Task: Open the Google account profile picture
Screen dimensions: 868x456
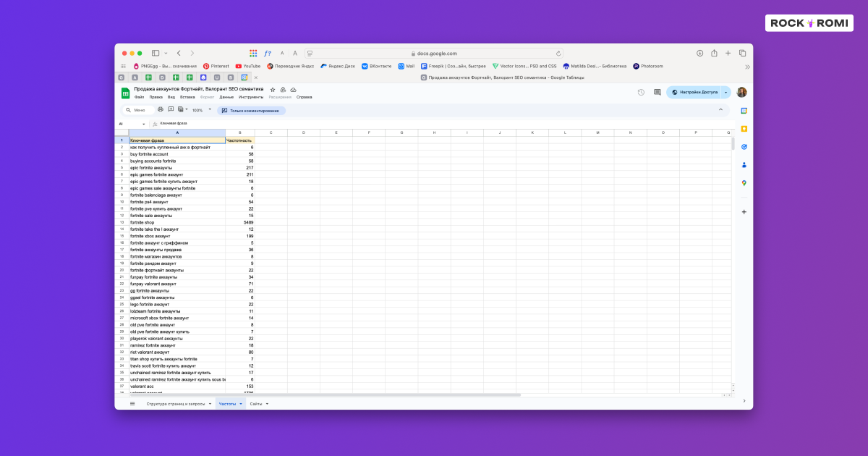Action: pos(741,92)
